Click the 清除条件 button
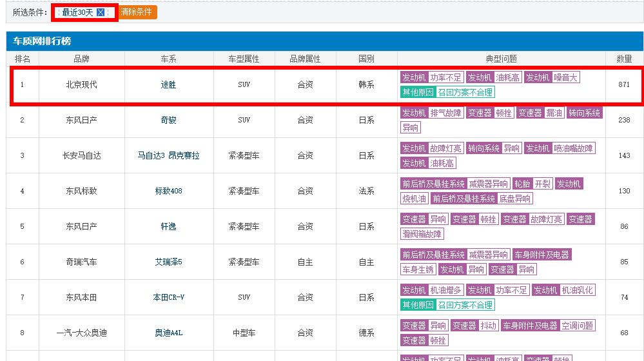 pyautogui.click(x=137, y=12)
